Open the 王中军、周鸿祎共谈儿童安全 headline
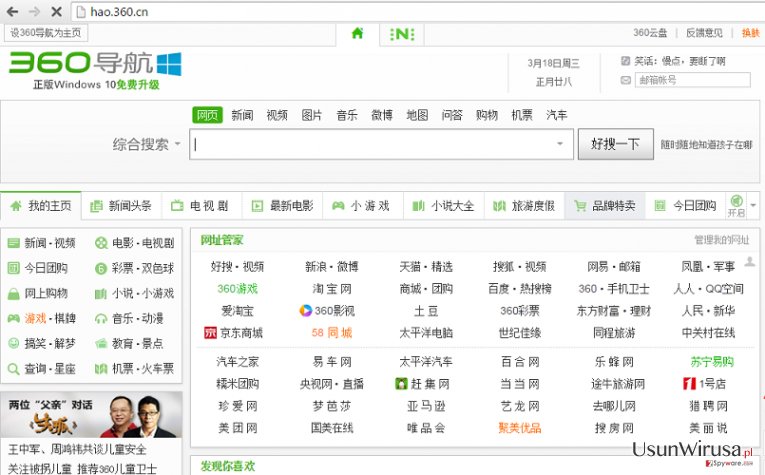This screenshot has width=765, height=475. [x=77, y=449]
